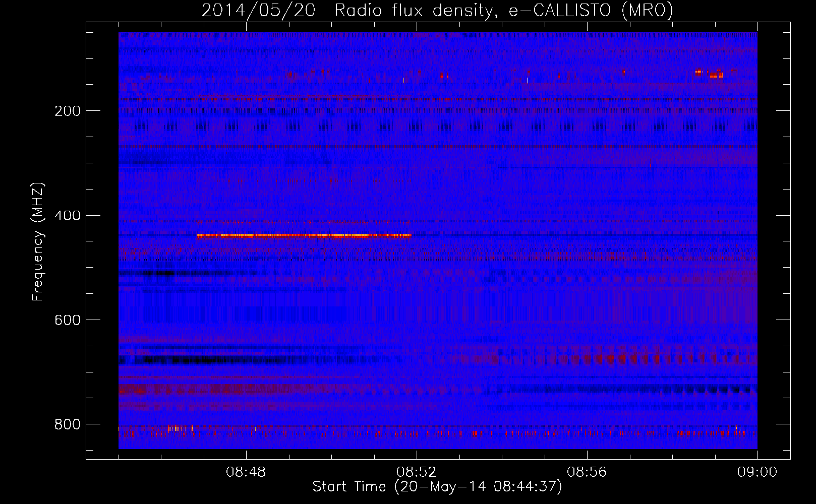Click the bright orange emission band near 440 MHz
Image resolution: width=816 pixels, height=504 pixels.
pos(304,235)
